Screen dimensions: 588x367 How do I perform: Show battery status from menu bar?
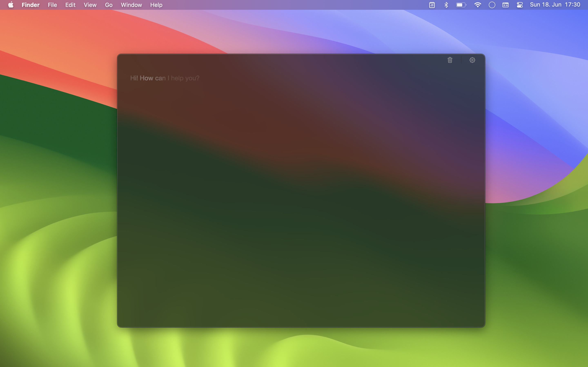(x=461, y=5)
